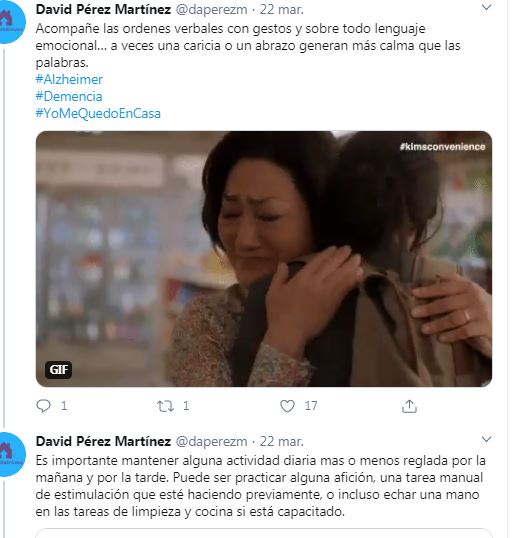Open the #Alzheimer hashtag
This screenshot has width=514, height=538.
tap(69, 79)
